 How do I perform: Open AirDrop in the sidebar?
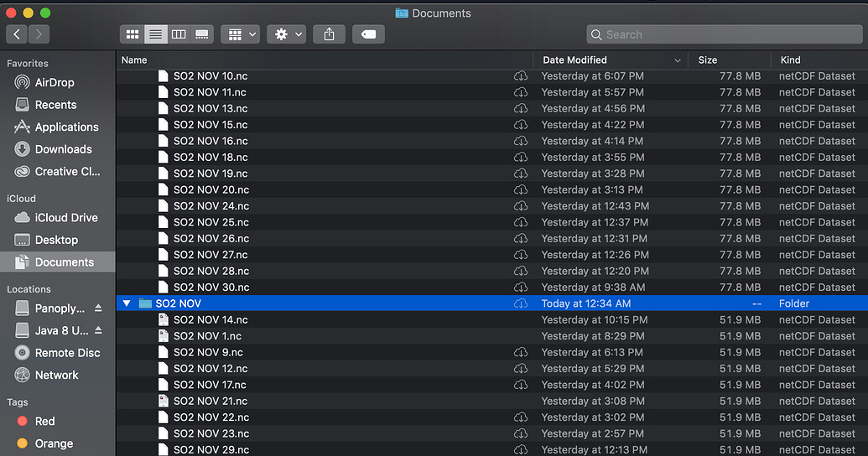(54, 83)
